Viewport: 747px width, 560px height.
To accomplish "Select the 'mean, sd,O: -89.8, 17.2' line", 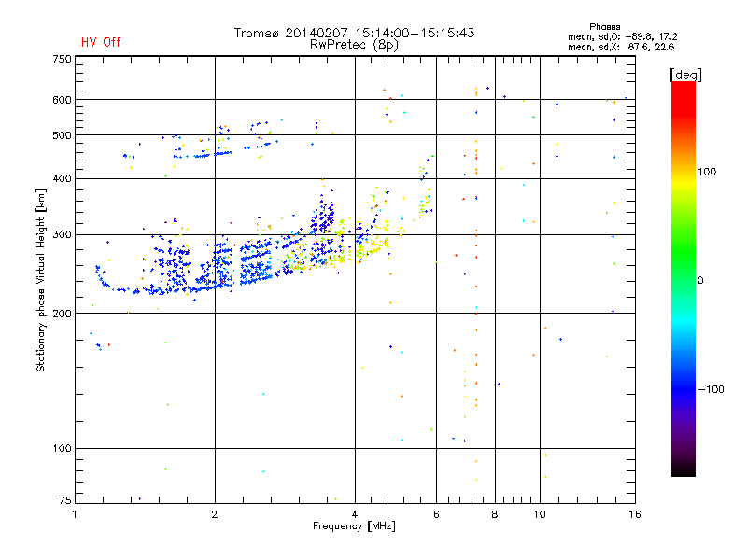I will click(x=622, y=36).
